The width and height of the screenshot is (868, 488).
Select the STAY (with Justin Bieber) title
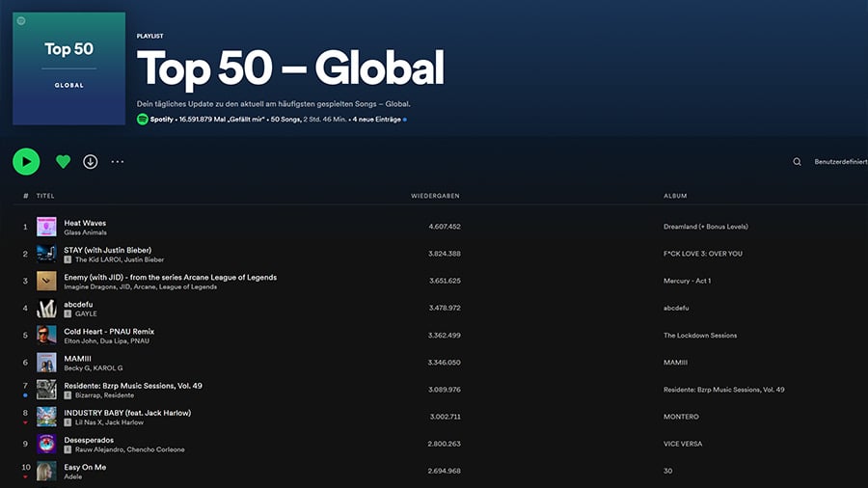coord(107,250)
